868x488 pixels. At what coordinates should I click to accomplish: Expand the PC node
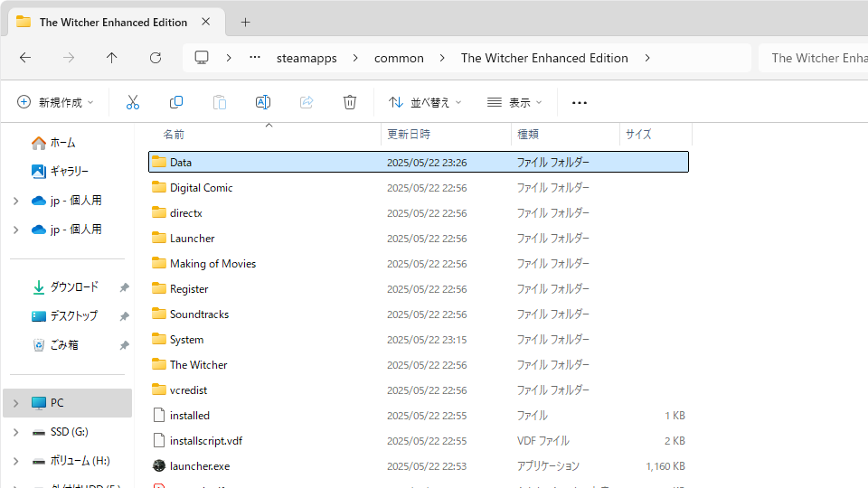pyautogui.click(x=16, y=403)
